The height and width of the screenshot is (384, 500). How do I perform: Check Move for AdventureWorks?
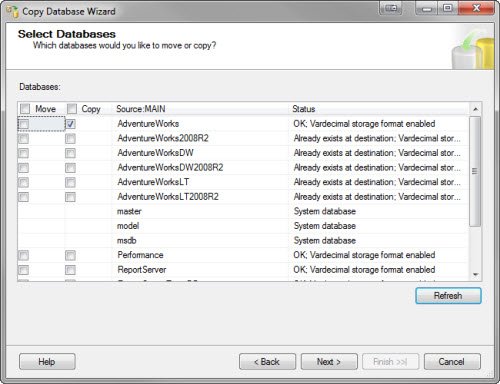pos(24,124)
